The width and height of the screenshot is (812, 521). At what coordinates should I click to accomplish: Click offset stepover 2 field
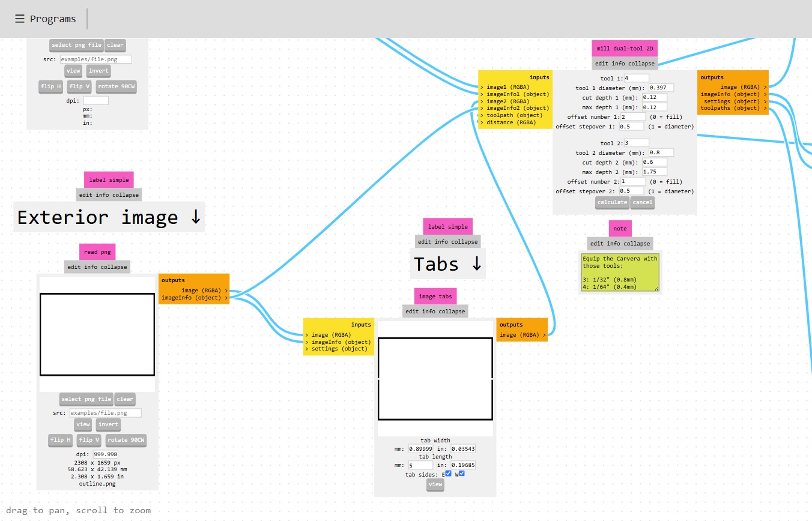pos(631,191)
